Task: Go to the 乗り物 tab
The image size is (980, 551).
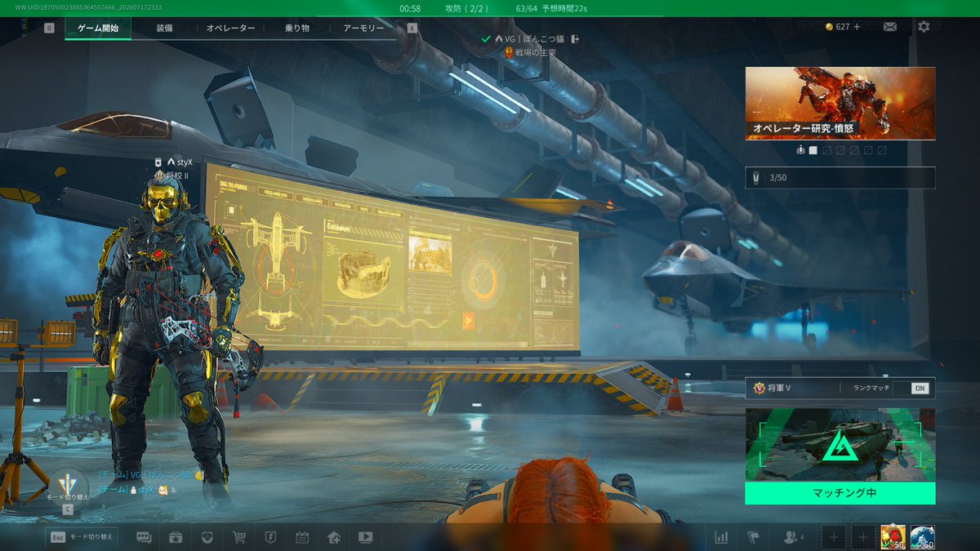Action: [296, 28]
